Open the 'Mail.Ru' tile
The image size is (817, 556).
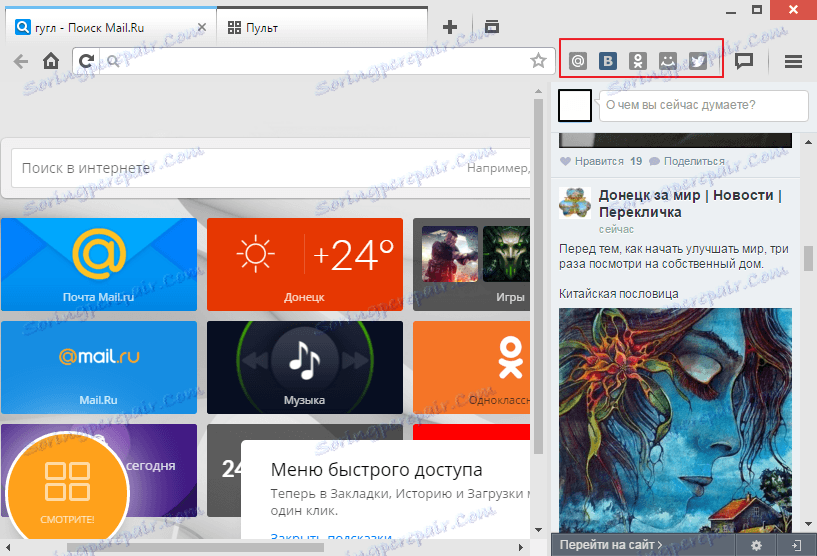pyautogui.click(x=99, y=367)
